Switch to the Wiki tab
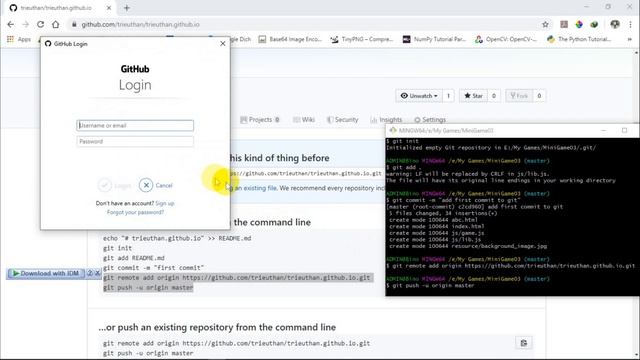The height and width of the screenshot is (360, 640). pyautogui.click(x=304, y=120)
